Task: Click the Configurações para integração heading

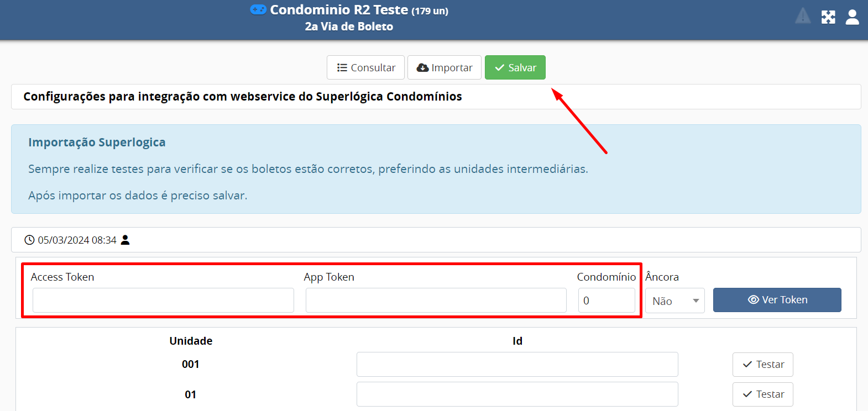Action: (243, 97)
